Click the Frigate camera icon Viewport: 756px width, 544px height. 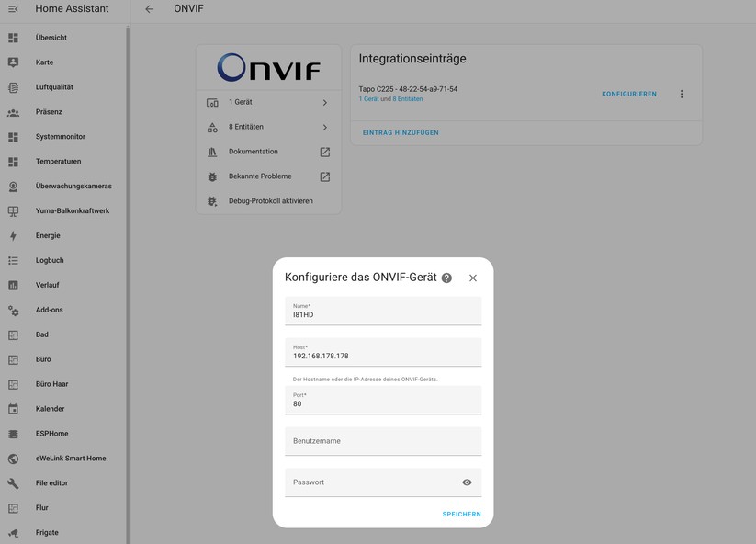[x=13, y=533]
